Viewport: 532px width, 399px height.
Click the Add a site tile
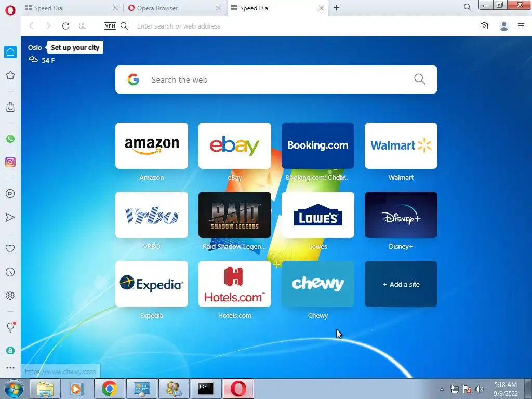pos(401,284)
